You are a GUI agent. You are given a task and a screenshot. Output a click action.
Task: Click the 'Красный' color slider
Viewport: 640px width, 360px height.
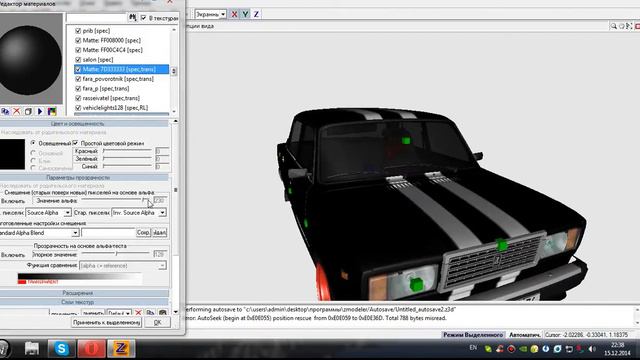click(x=128, y=151)
